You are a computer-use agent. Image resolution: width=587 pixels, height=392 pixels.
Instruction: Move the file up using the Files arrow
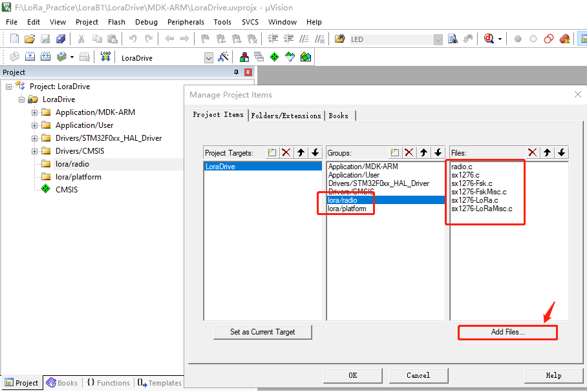[547, 152]
